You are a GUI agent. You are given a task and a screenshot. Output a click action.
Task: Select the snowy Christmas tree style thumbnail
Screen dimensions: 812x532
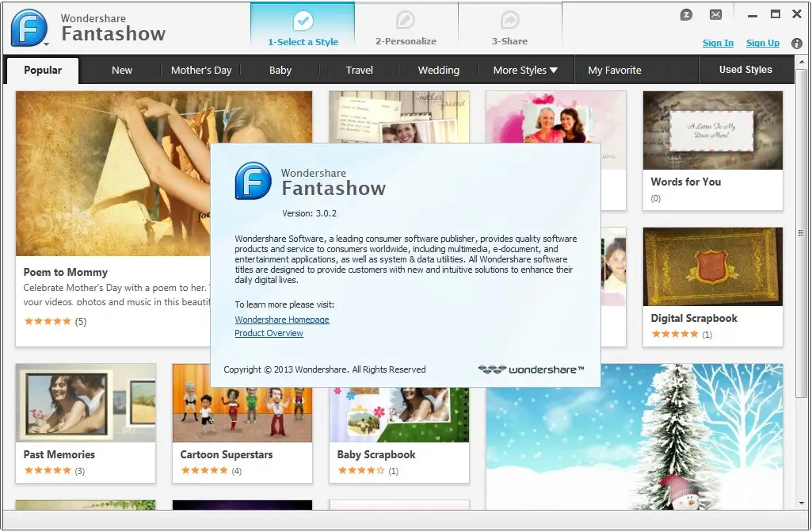635,437
